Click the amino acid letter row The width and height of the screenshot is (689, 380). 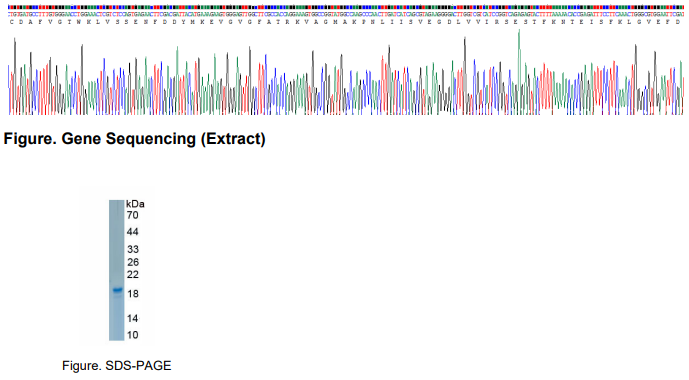tap(346, 22)
